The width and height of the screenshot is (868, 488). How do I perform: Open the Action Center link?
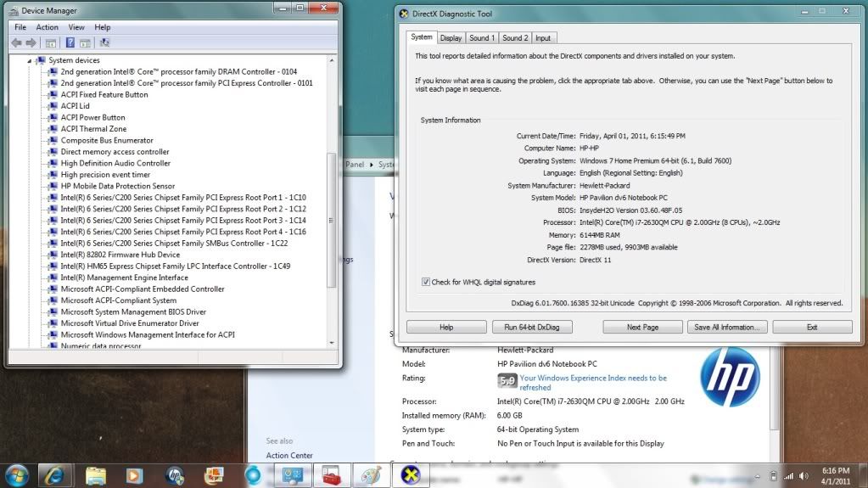point(289,455)
